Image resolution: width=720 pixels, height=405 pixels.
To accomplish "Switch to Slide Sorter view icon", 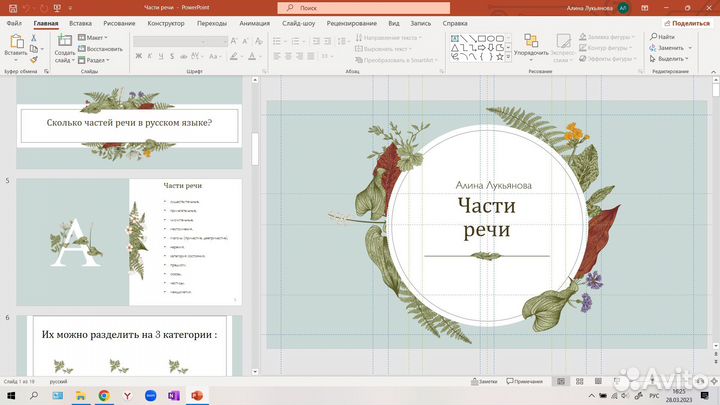I will coord(579,382).
